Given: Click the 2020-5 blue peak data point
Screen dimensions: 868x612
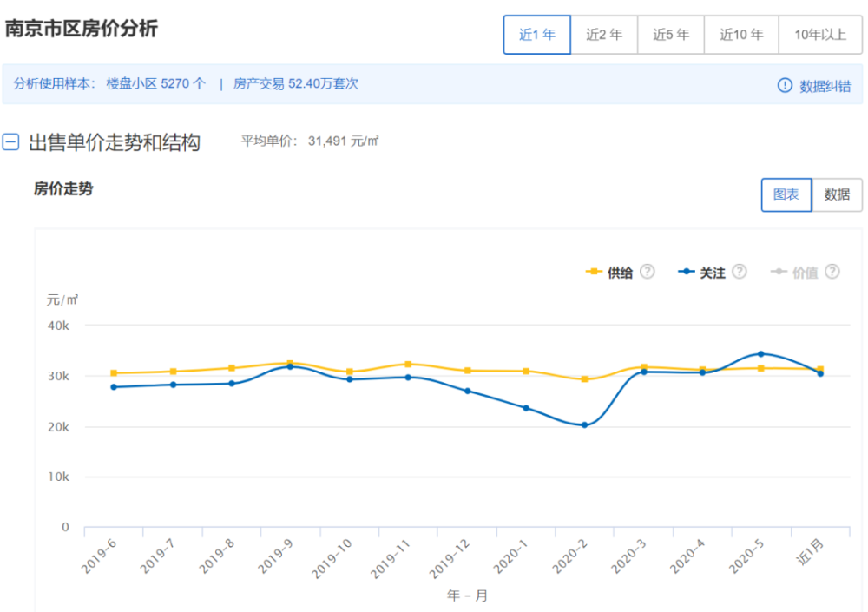Looking at the screenshot, I should tap(760, 354).
